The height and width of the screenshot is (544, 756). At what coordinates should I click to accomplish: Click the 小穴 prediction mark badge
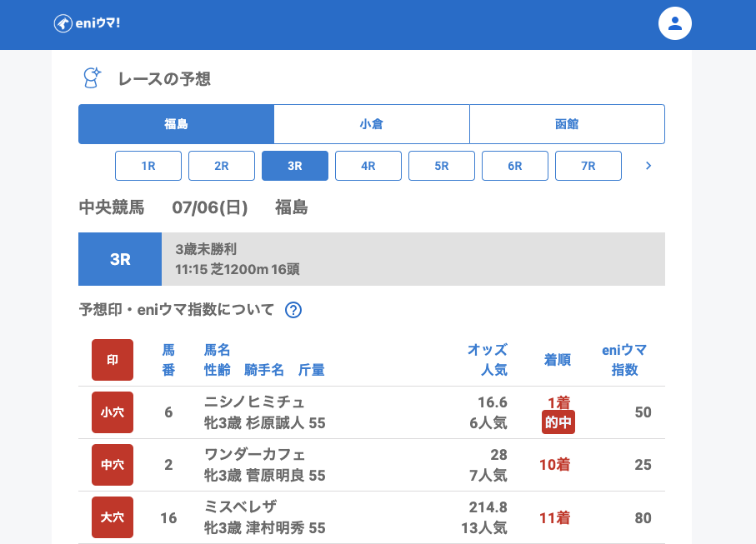point(113,412)
